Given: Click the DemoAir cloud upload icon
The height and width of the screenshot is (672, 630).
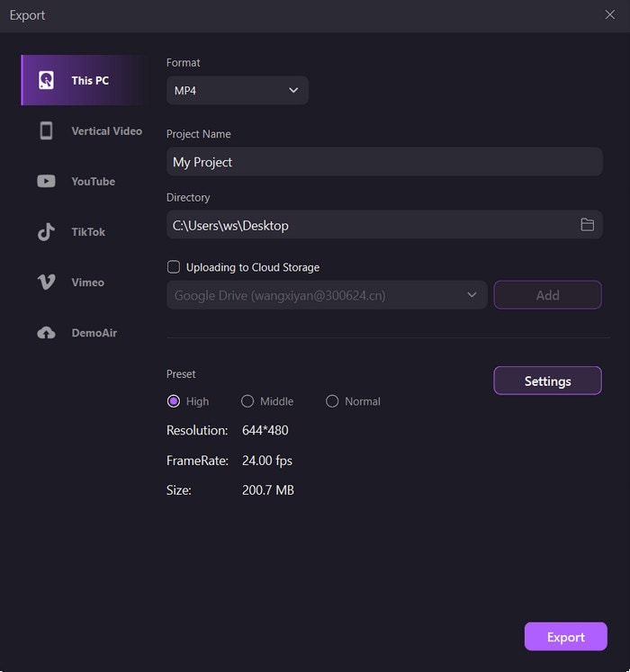Looking at the screenshot, I should coord(46,333).
